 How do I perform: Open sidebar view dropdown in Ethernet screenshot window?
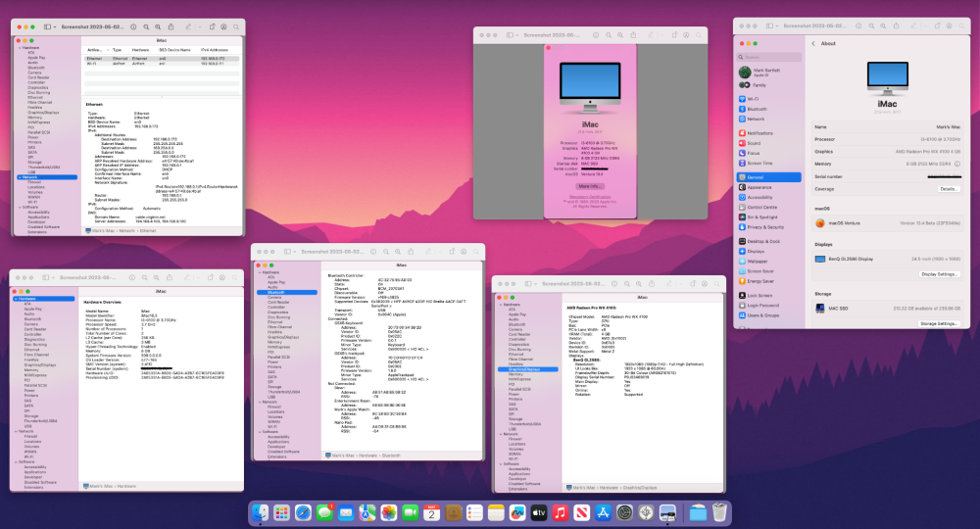coord(55,26)
